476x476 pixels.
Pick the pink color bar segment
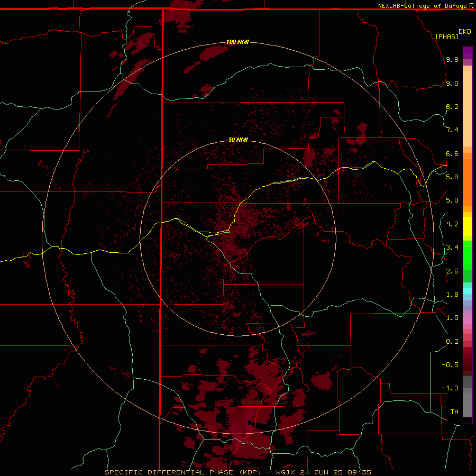[x=467, y=321]
